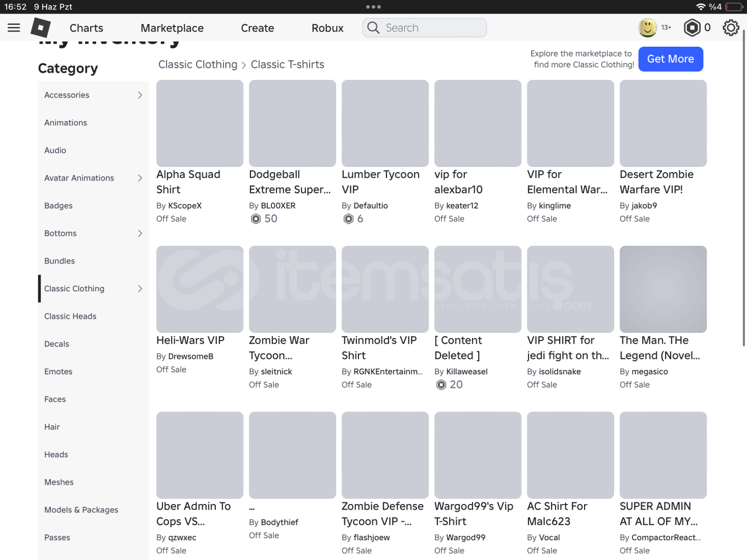Open the Heli-Wars VIP item title
The height and width of the screenshot is (560, 747).
(x=190, y=341)
